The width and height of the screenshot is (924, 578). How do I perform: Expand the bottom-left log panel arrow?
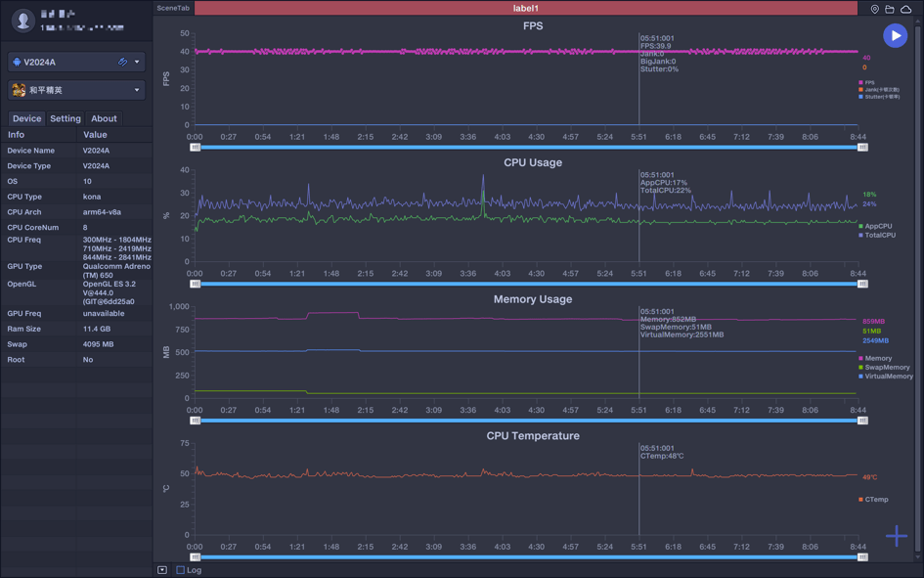point(162,570)
